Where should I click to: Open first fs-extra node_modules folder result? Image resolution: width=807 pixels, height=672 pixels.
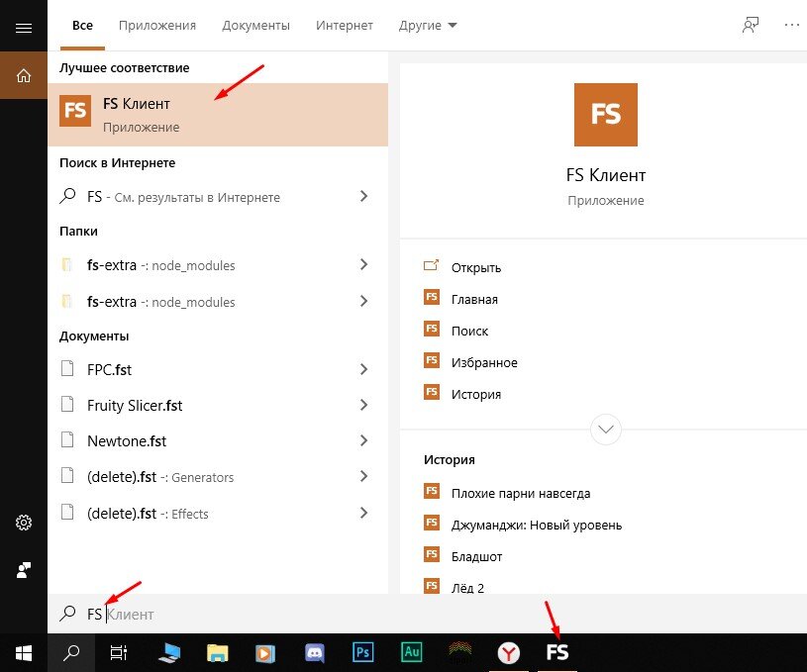pyautogui.click(x=218, y=265)
